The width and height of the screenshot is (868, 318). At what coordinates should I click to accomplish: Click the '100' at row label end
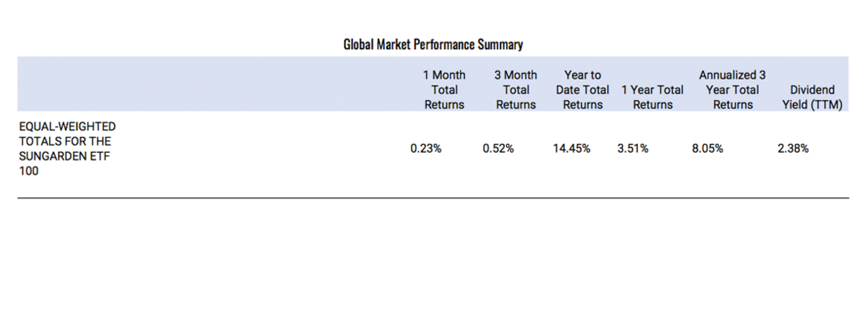[x=27, y=172]
